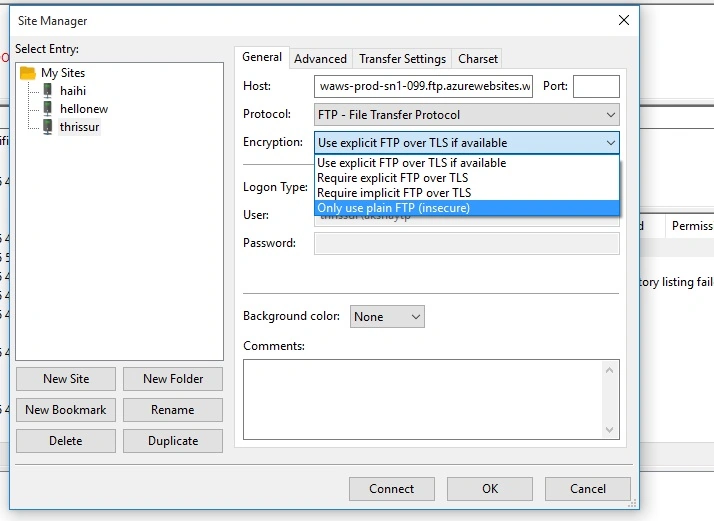
Task: Close the Site Manager dialog
Action: coord(624,20)
